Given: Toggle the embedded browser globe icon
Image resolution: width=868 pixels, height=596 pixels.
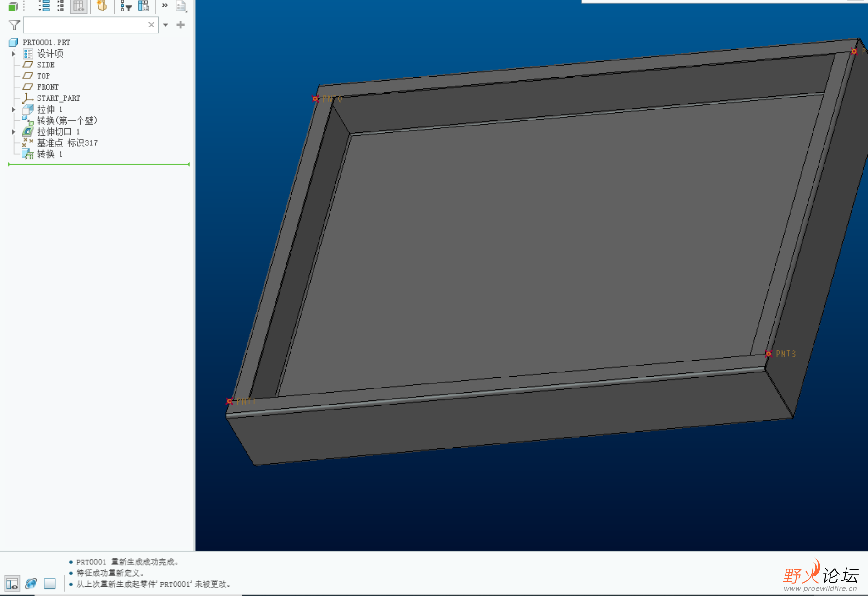Looking at the screenshot, I should click(31, 584).
